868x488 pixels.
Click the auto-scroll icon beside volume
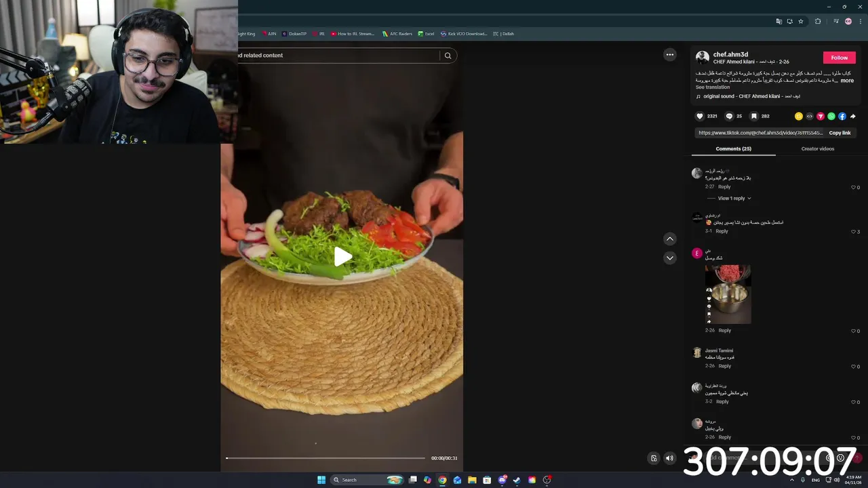coord(654,458)
